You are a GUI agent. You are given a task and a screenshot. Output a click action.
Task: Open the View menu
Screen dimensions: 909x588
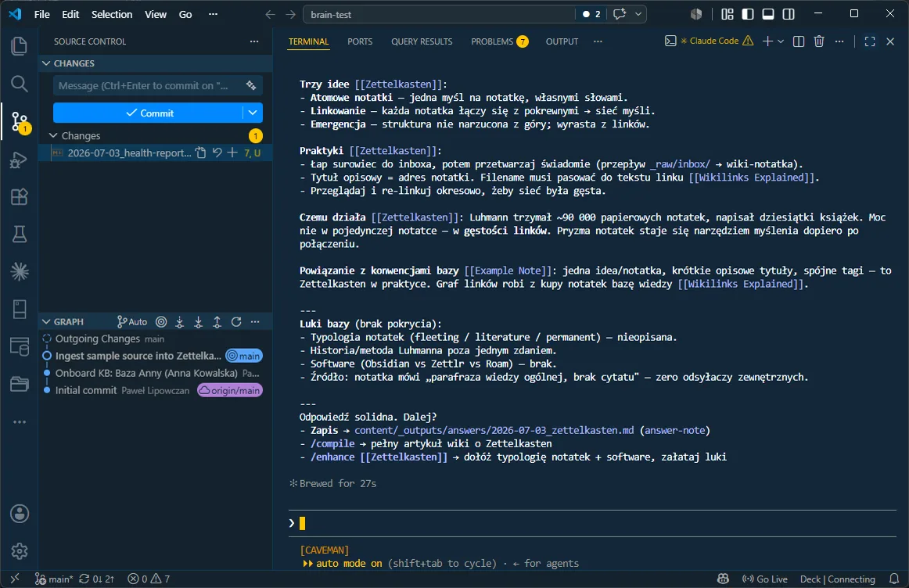coord(156,14)
